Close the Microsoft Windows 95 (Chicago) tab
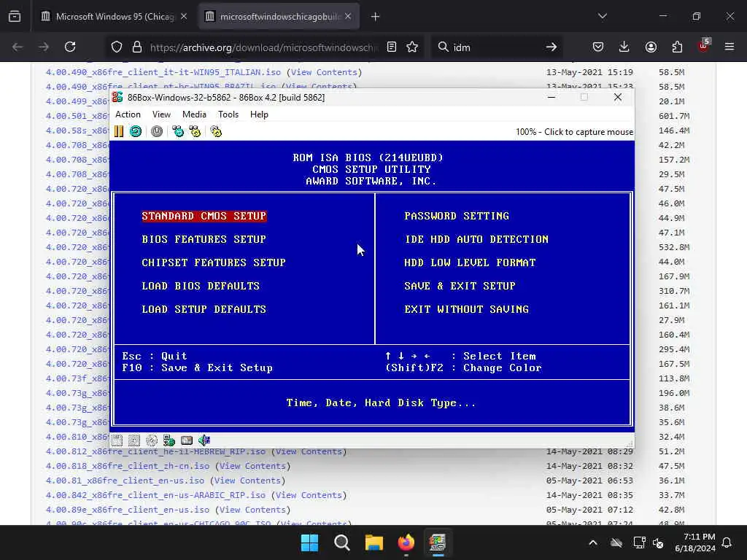 (x=184, y=17)
